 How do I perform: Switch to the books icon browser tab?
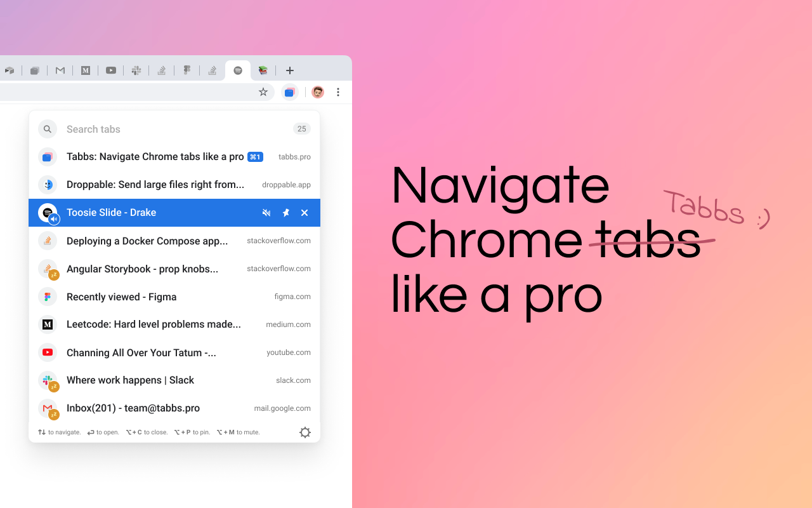(263, 70)
